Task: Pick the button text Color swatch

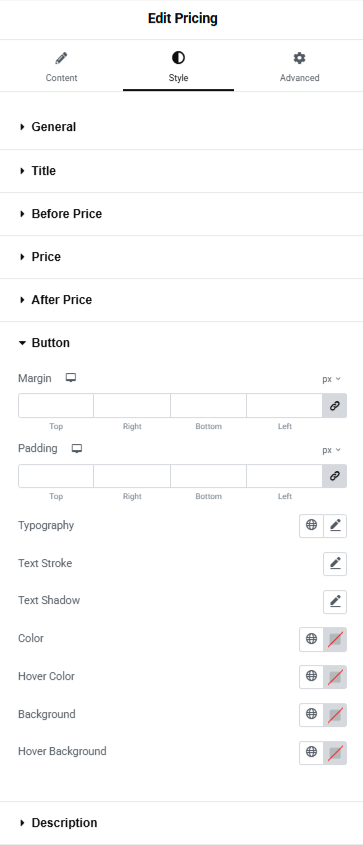Action: click(x=335, y=639)
